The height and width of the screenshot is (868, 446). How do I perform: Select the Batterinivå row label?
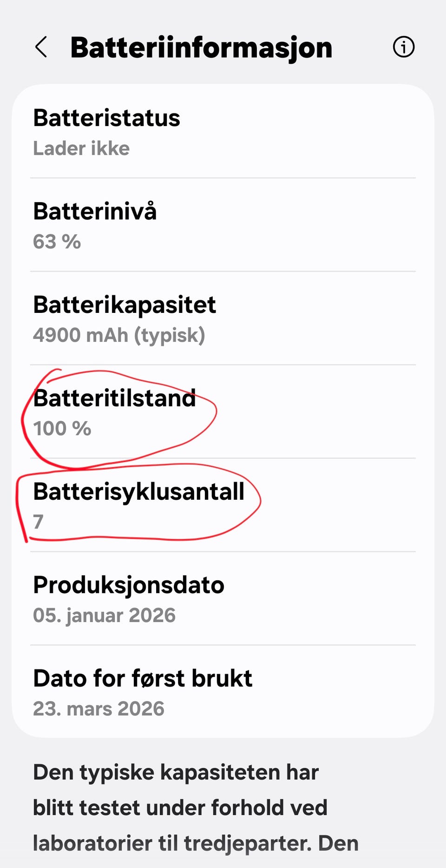coord(95,211)
